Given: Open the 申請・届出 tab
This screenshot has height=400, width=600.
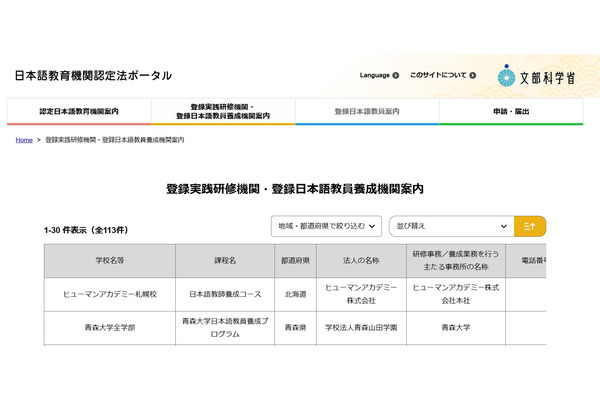Looking at the screenshot, I should tap(511, 111).
